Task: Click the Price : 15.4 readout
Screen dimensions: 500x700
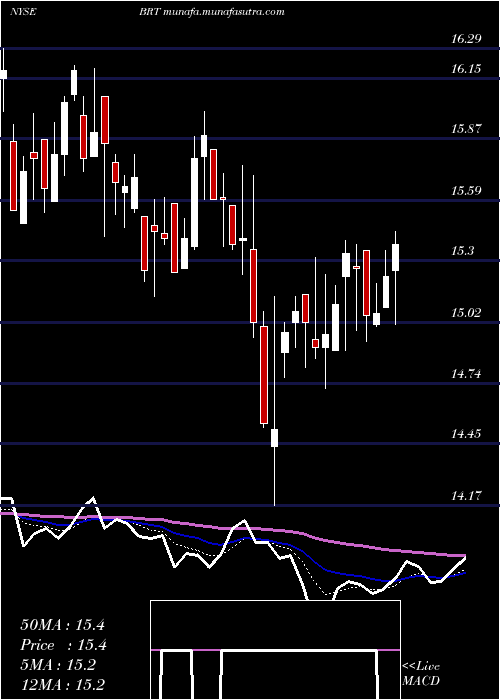Action: click(x=63, y=645)
